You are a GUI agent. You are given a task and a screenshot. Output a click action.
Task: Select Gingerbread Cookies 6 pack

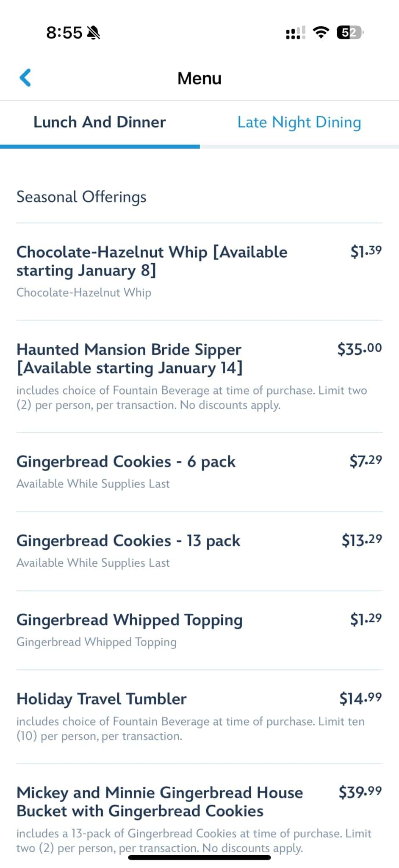coord(126,462)
